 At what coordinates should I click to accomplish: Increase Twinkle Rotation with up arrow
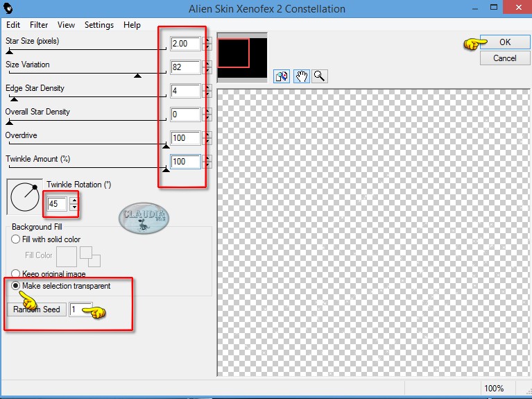tap(74, 201)
